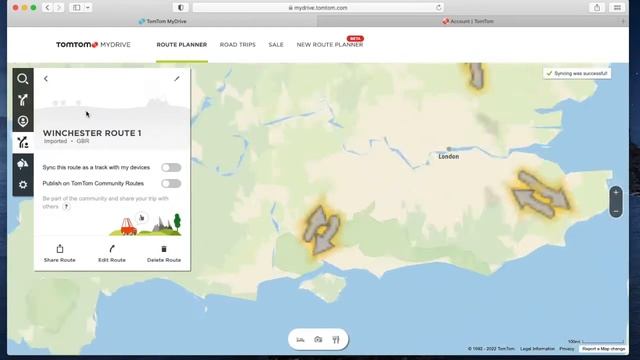Open Legal Information link
Viewport: 640px width, 360px height.
pyautogui.click(x=537, y=349)
